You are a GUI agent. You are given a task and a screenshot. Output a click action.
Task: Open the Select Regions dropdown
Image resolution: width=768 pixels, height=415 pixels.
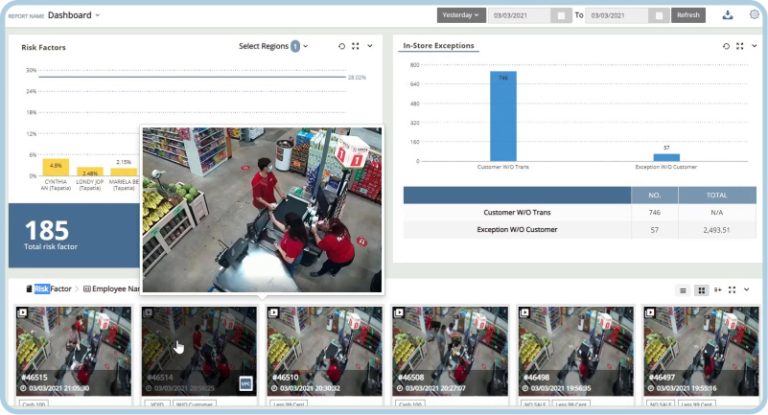[x=274, y=46]
